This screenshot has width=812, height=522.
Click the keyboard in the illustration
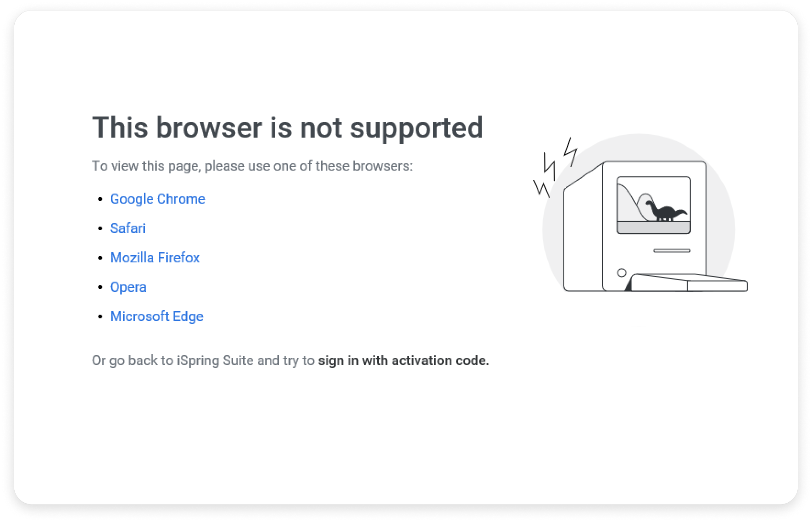688,283
